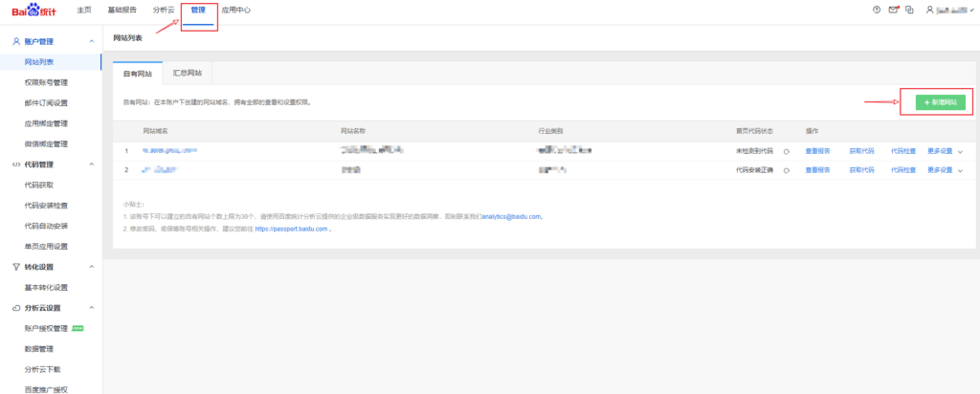Click the 代码安装正确 status text

[755, 170]
